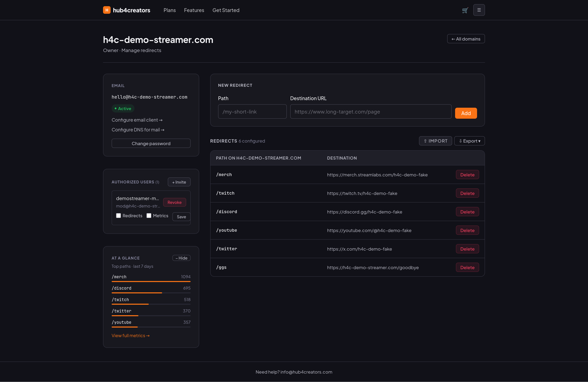Image resolution: width=588 pixels, height=382 pixels.
Task: Go to Plans in top navigation
Action: point(169,10)
